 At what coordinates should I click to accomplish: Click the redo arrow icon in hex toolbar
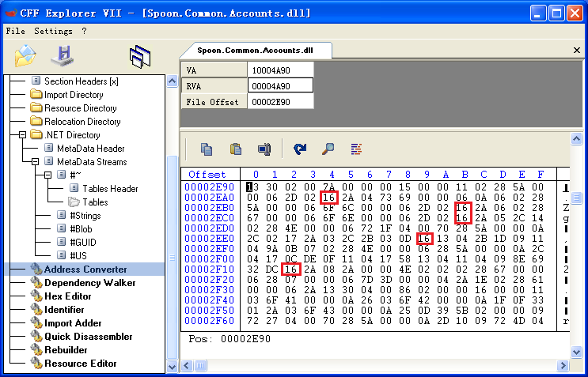coord(300,148)
